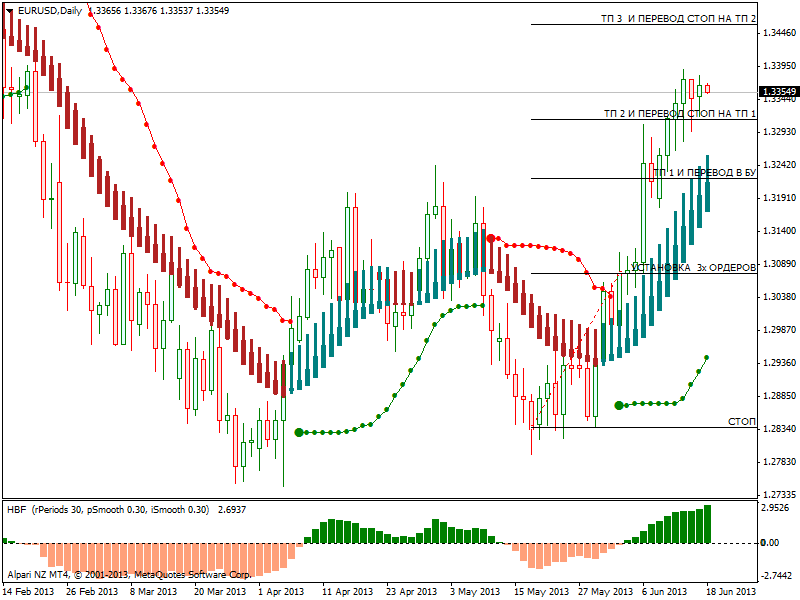Screen dimensions: 800x600
Task: Click the 23 Apr 2013 date label
Action: (411, 592)
